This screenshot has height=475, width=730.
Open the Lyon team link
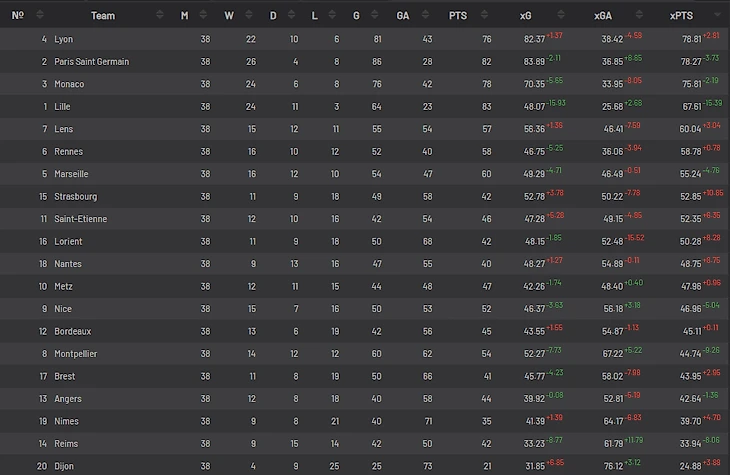click(63, 39)
